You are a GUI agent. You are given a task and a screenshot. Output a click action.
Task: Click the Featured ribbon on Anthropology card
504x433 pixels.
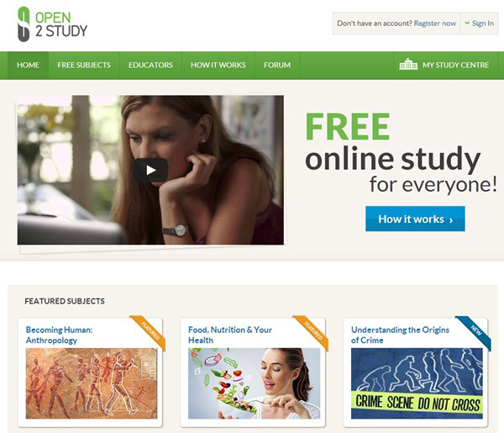pyautogui.click(x=150, y=332)
